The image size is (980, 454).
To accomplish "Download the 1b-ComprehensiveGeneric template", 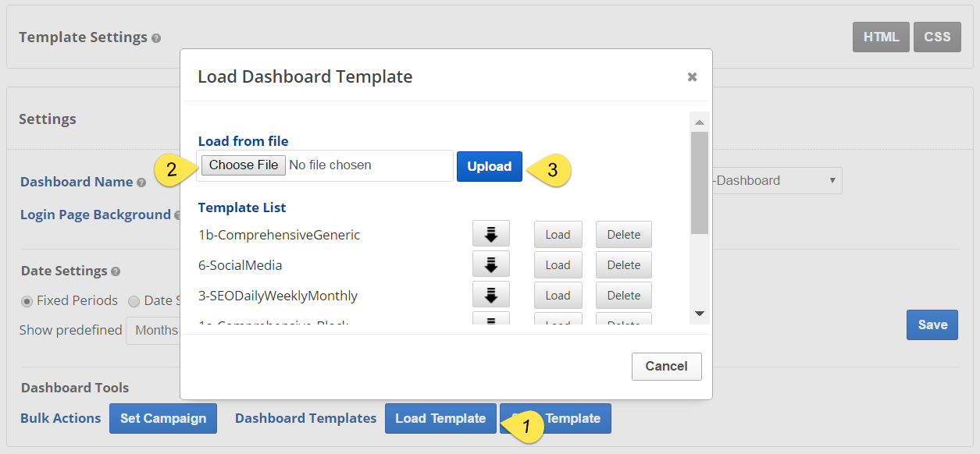I will [x=490, y=234].
